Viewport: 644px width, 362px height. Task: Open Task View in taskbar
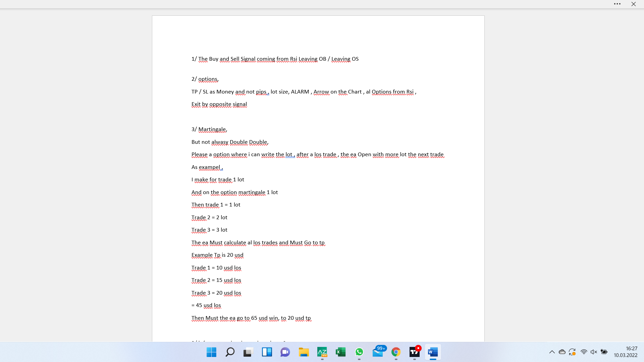tap(248, 352)
